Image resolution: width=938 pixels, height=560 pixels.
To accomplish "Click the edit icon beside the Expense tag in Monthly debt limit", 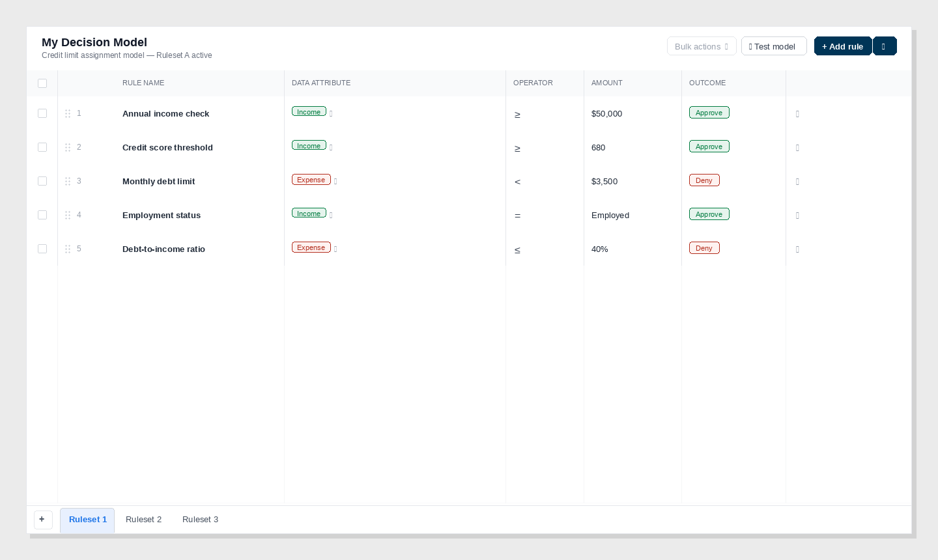I will pyautogui.click(x=335, y=182).
